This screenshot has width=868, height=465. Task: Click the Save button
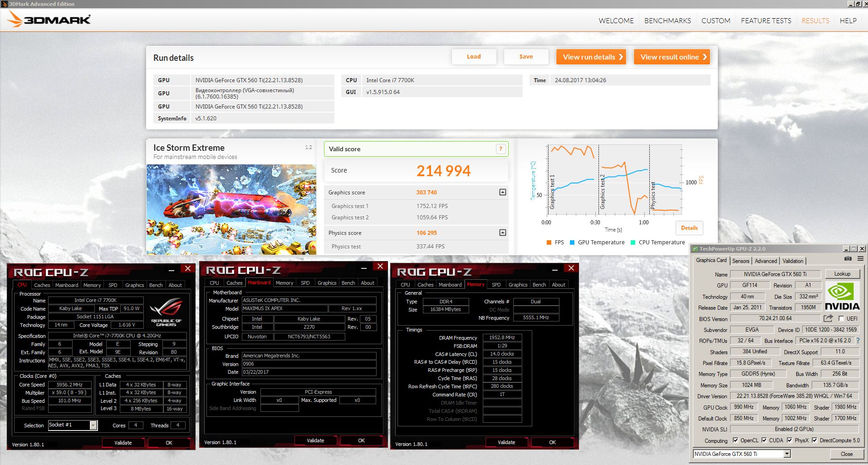[x=526, y=57]
